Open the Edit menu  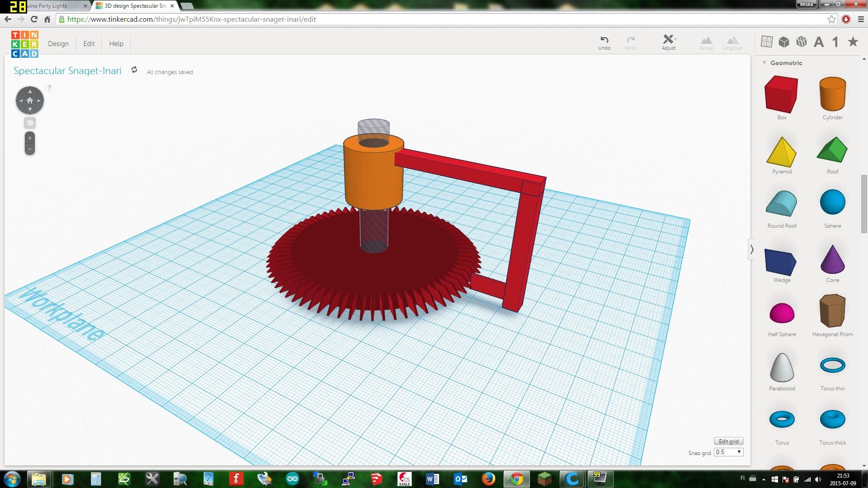(x=89, y=43)
